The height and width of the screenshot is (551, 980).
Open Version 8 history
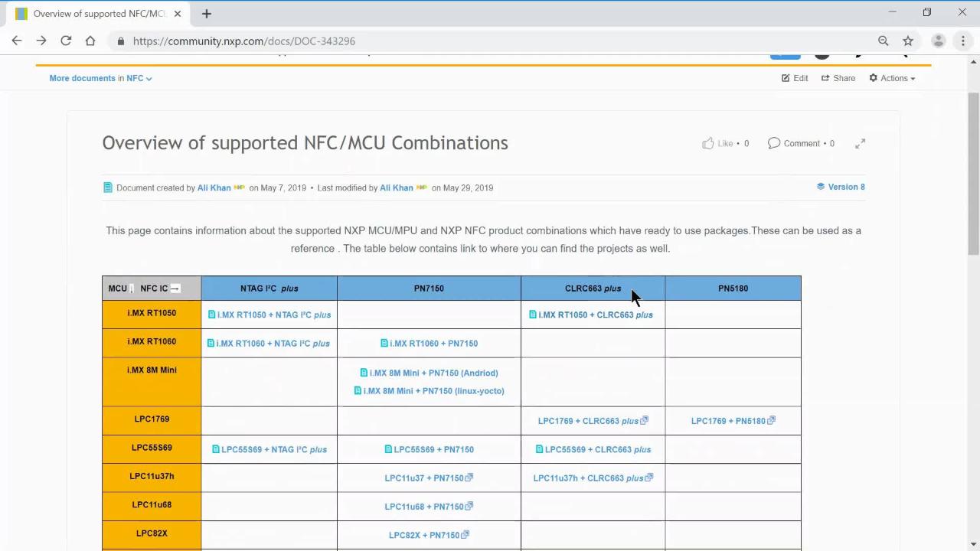[841, 187]
